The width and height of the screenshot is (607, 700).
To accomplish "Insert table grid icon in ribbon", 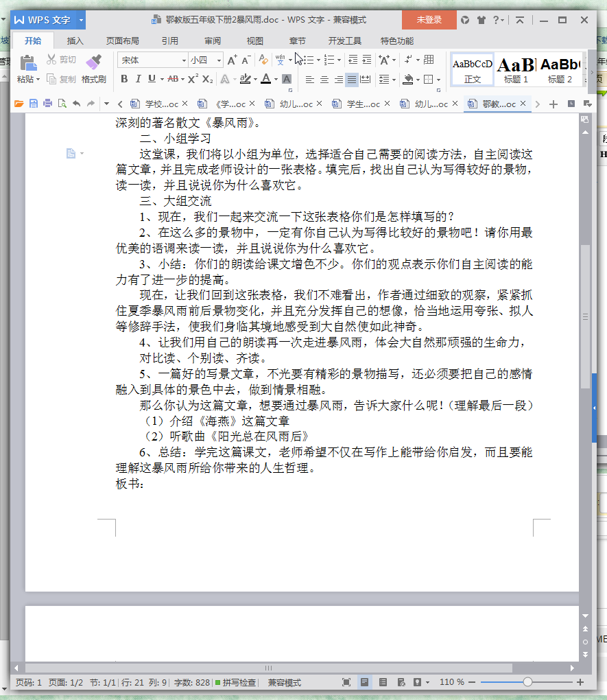I will pos(429,60).
